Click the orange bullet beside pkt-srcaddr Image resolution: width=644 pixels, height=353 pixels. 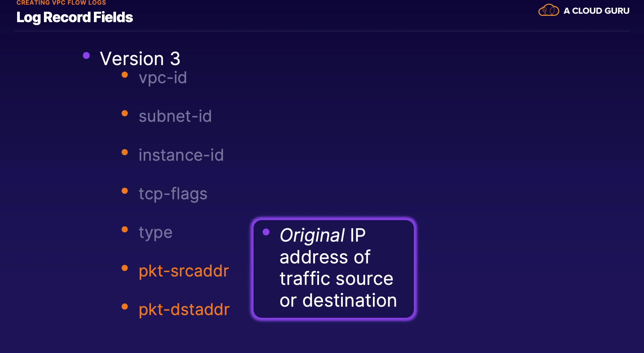(125, 268)
